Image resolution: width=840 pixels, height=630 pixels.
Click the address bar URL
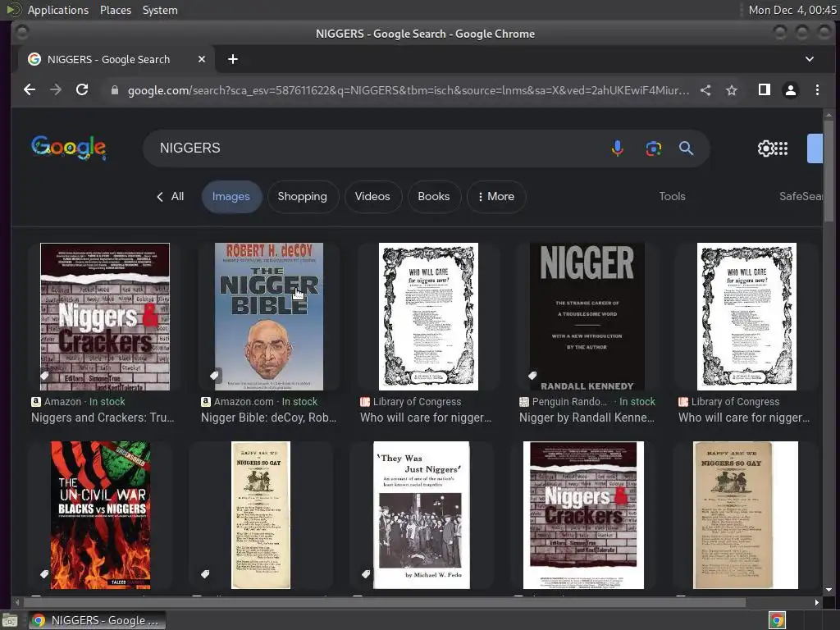(x=409, y=90)
